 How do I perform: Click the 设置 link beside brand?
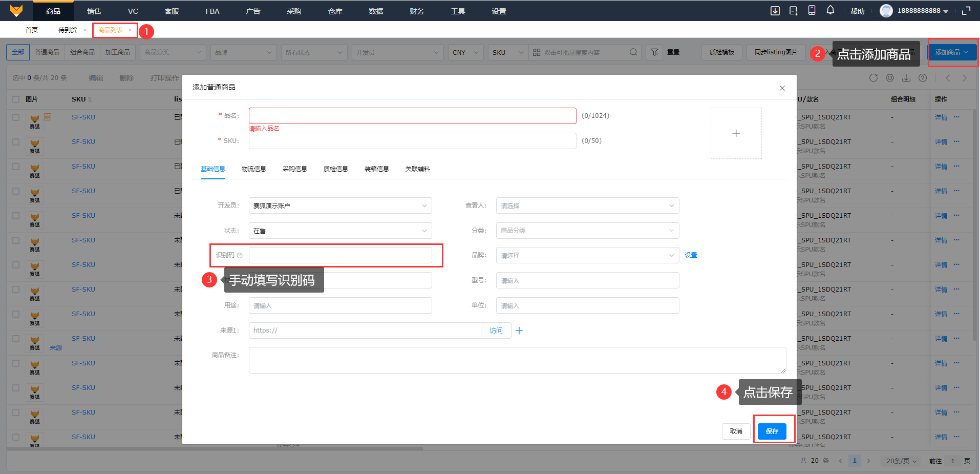point(691,255)
